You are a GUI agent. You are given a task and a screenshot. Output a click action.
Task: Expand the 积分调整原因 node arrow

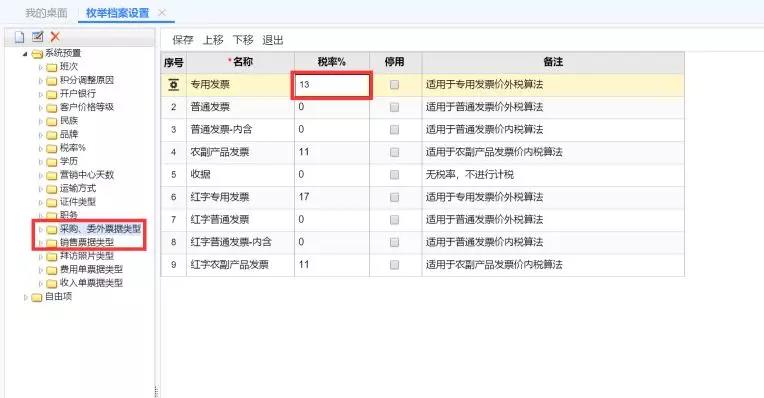41,81
